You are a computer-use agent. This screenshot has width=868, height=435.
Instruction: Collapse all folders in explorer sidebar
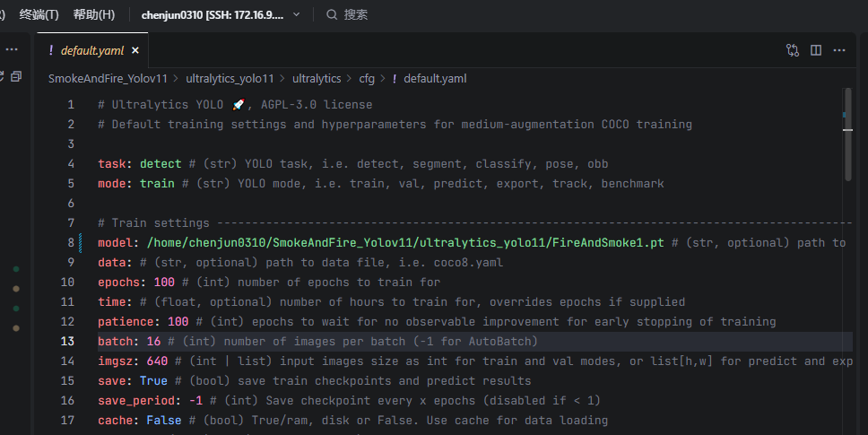(16, 76)
